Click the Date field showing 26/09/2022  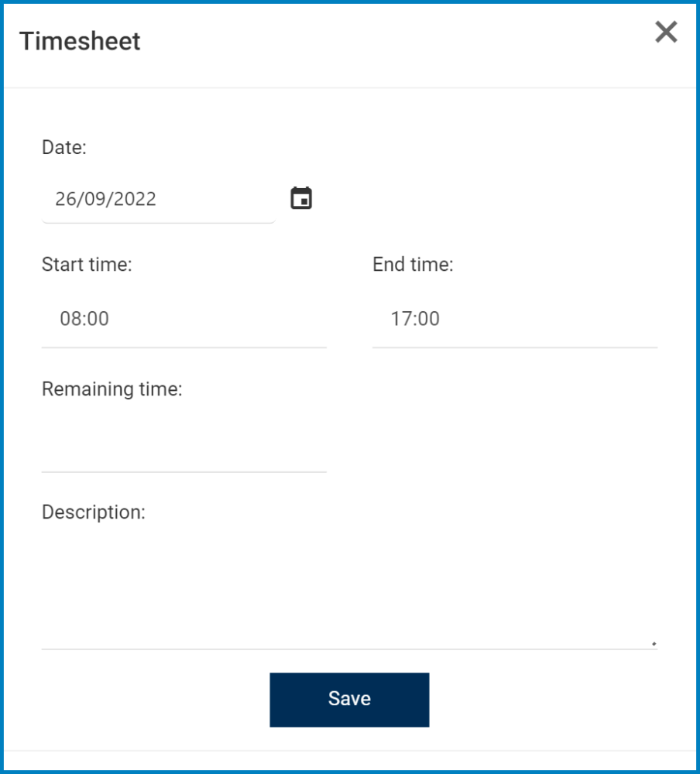tap(159, 200)
